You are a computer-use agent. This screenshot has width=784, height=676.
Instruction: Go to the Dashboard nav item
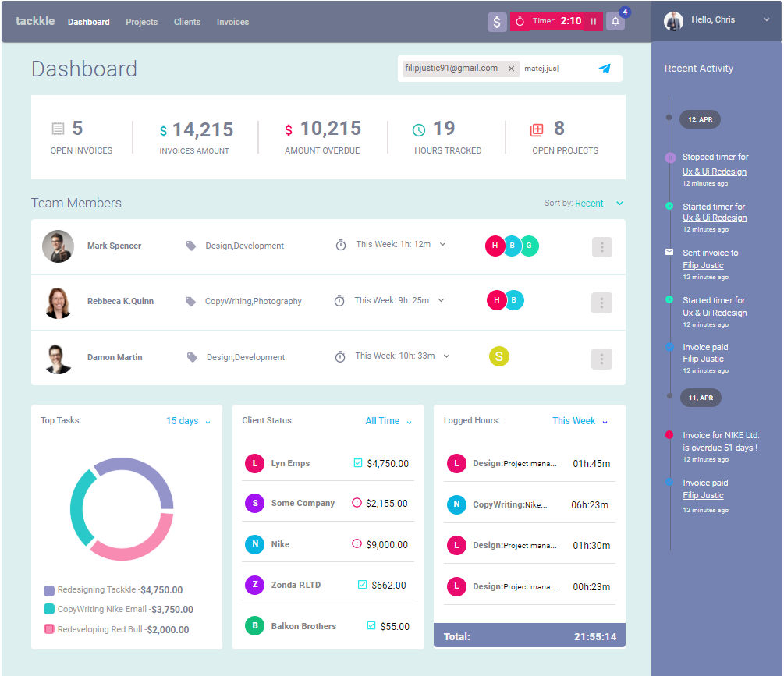click(x=88, y=22)
